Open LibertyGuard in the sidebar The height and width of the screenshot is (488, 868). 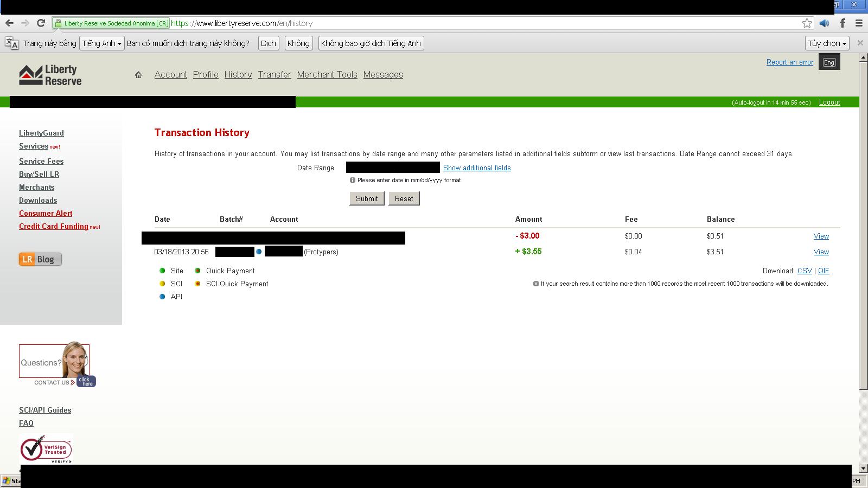pyautogui.click(x=41, y=133)
